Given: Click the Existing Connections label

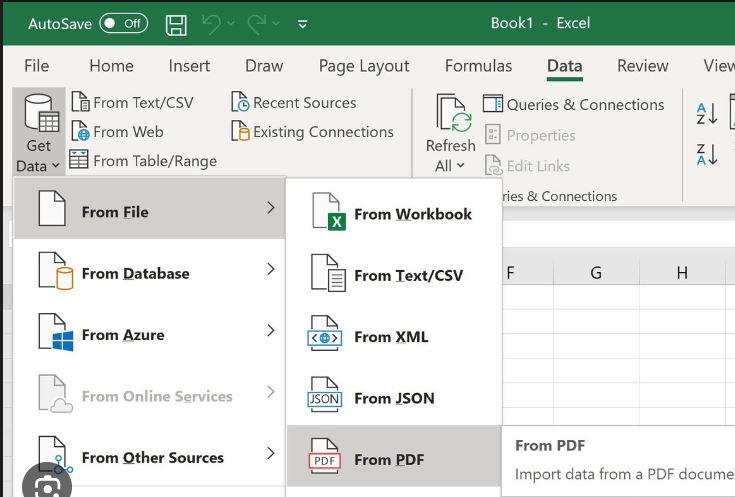Looking at the screenshot, I should 323,132.
